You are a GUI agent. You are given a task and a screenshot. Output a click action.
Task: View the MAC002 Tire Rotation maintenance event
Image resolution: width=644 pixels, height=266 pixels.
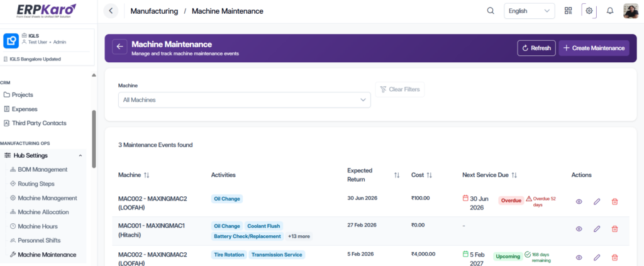click(579, 258)
